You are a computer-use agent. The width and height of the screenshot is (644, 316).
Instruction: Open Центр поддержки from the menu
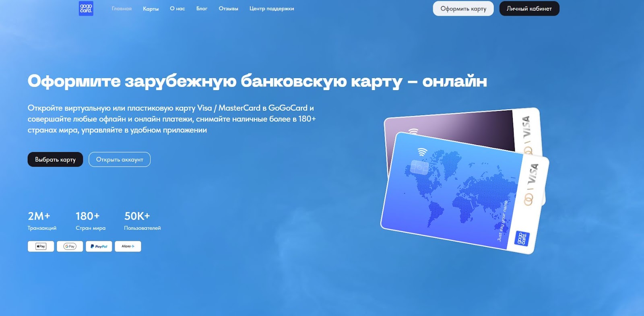(x=271, y=8)
